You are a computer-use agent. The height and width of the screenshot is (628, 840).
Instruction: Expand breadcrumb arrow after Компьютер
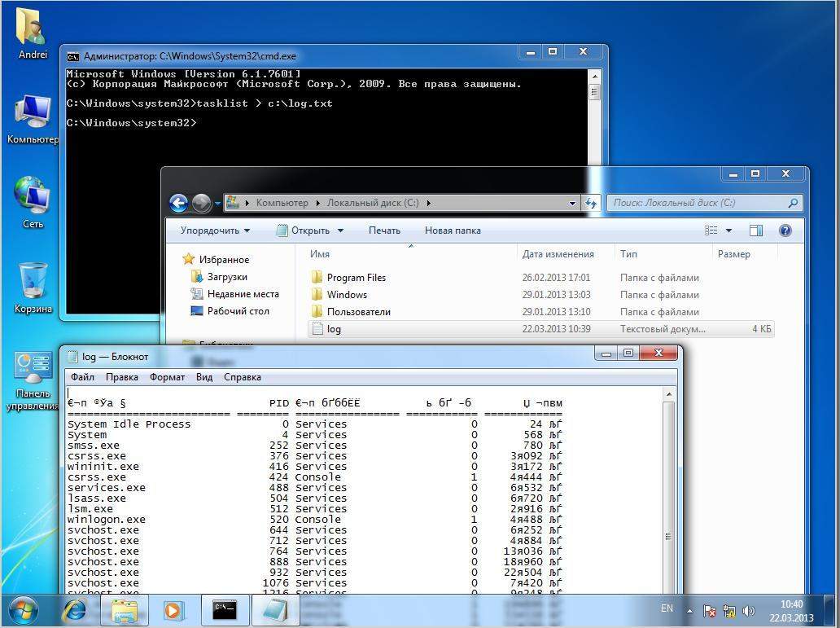pyautogui.click(x=317, y=203)
